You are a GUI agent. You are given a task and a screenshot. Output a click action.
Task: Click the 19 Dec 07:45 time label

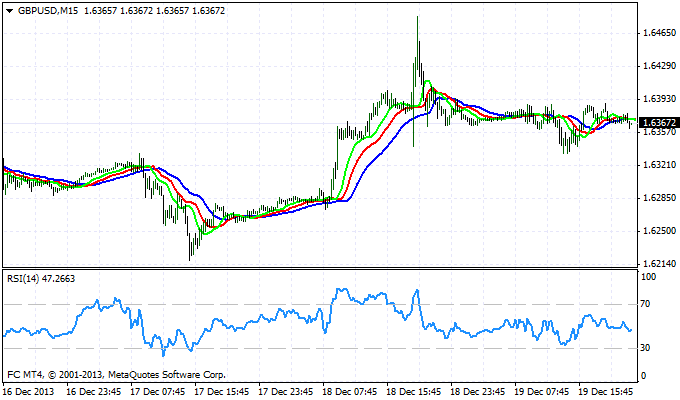coord(542,392)
